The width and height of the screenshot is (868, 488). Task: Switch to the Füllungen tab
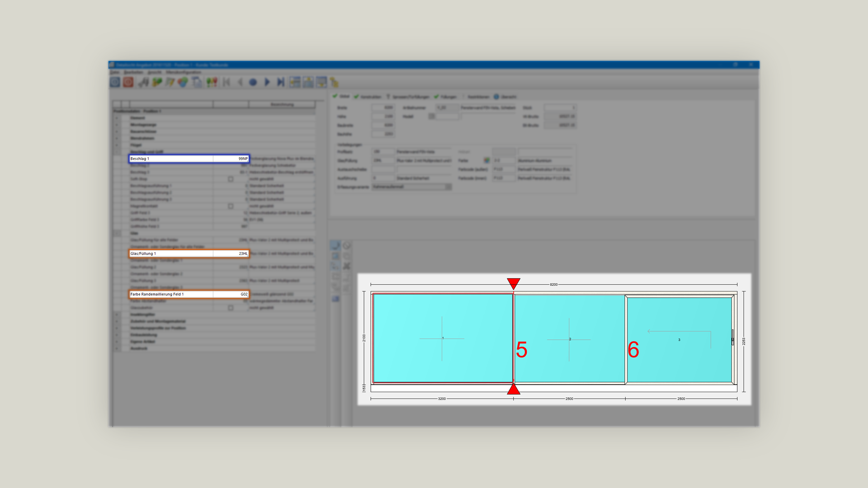click(x=445, y=97)
